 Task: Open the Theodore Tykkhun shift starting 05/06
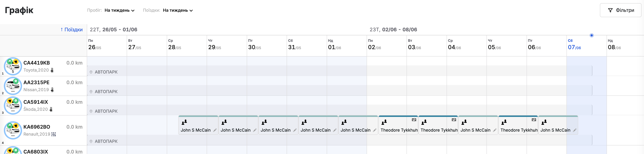tap(518, 125)
